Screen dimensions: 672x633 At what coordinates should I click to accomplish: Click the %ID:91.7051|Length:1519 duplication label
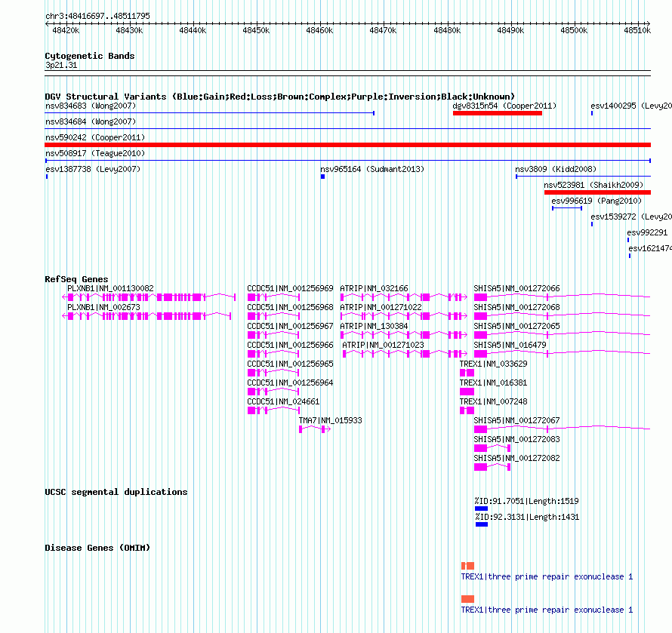(x=527, y=501)
